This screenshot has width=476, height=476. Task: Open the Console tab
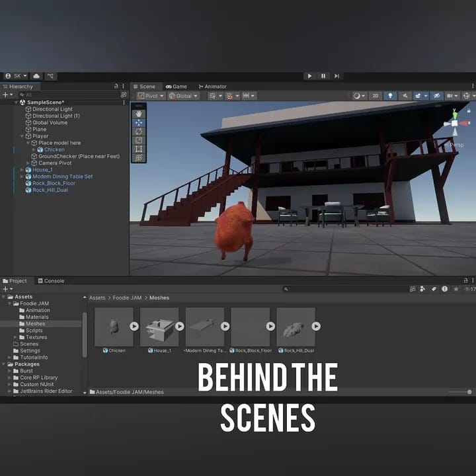tap(51, 281)
